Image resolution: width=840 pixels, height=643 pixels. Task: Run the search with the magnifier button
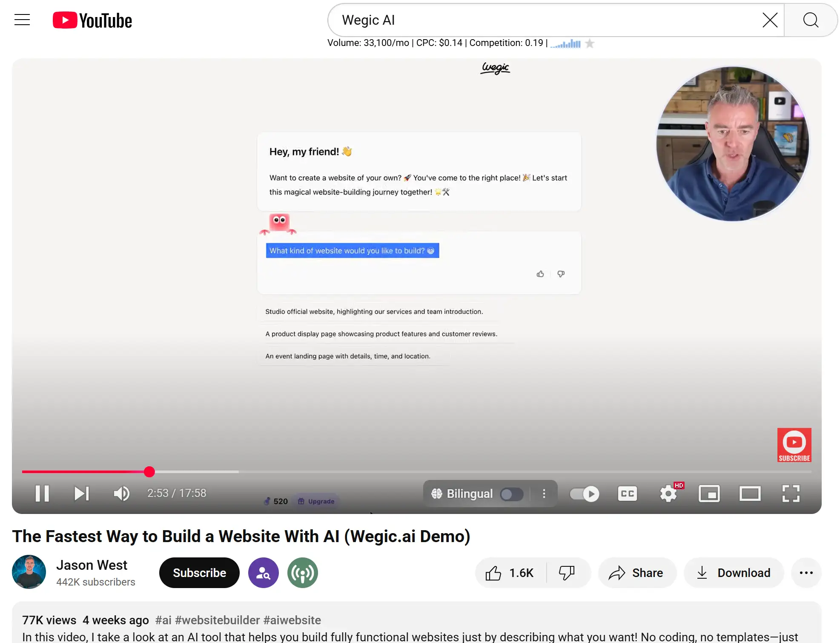click(811, 20)
